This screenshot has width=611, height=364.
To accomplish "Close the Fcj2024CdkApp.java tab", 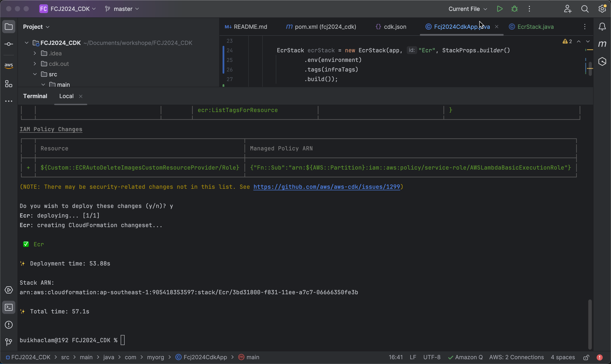I will tap(497, 27).
